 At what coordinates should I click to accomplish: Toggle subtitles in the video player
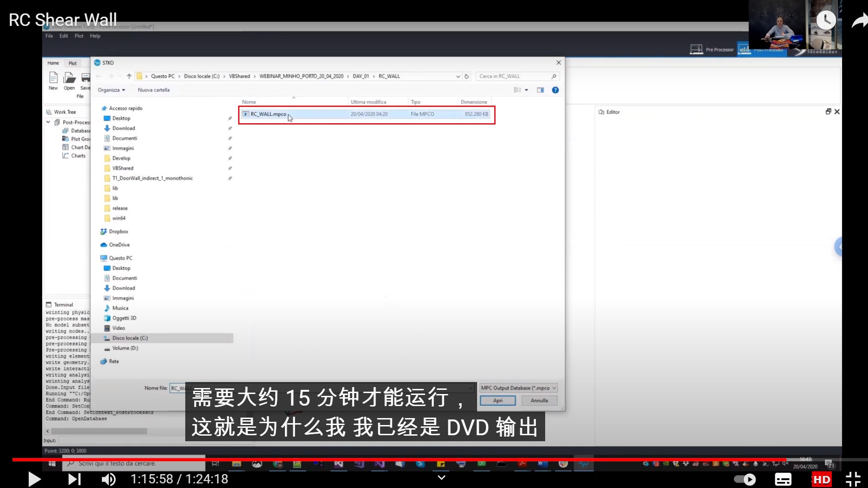click(x=783, y=480)
